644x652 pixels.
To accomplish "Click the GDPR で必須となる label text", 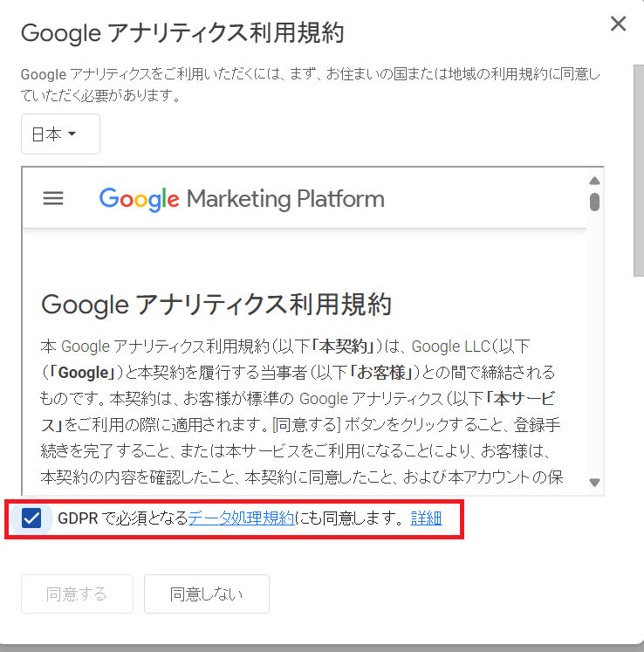I will 122,518.
